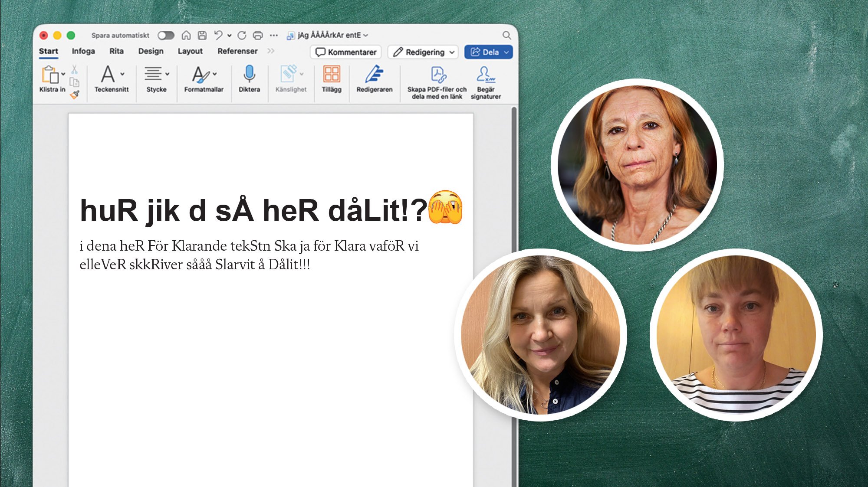
Task: Click the Home icon in title bar
Action: point(186,35)
